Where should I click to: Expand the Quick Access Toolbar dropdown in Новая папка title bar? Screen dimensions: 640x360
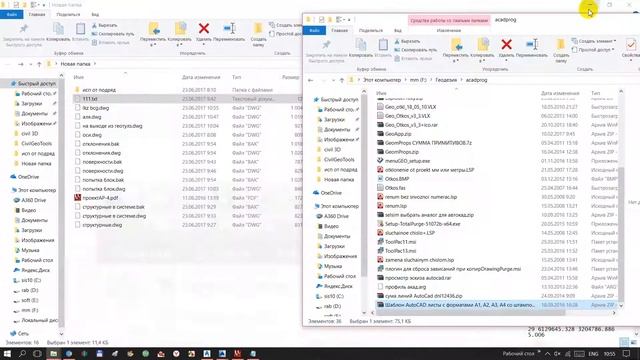pos(44,5)
